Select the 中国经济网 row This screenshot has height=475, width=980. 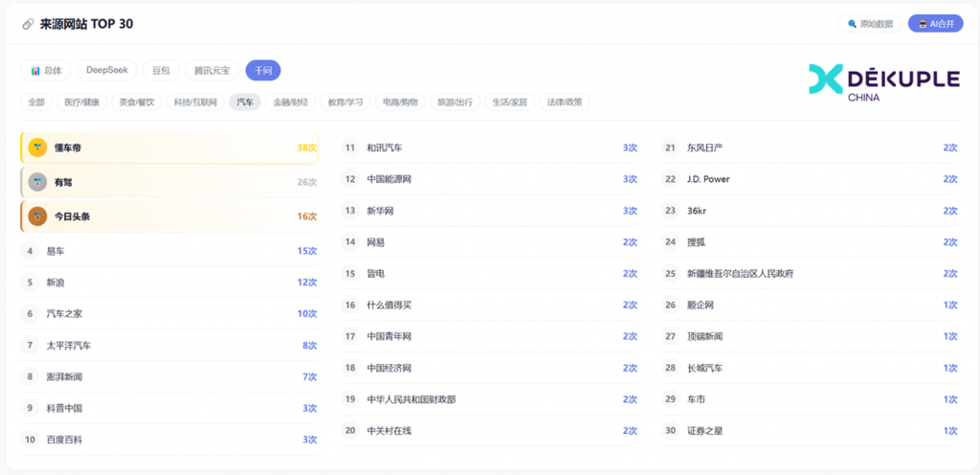(489, 368)
